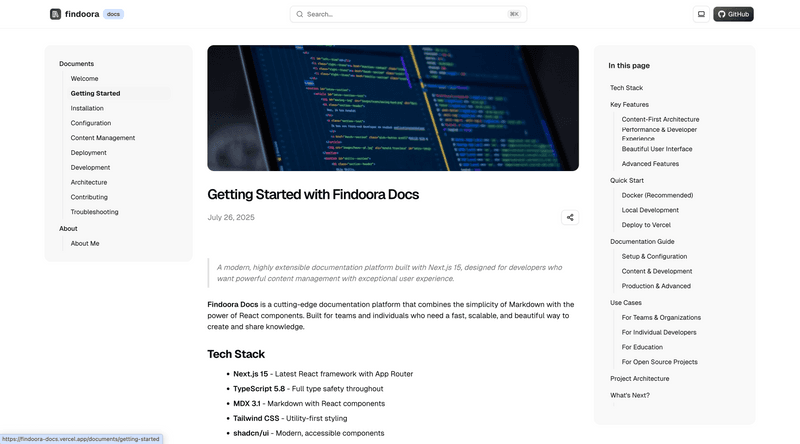Jump to Project Architecture section
Screen dimensions: 800x444
click(639, 379)
